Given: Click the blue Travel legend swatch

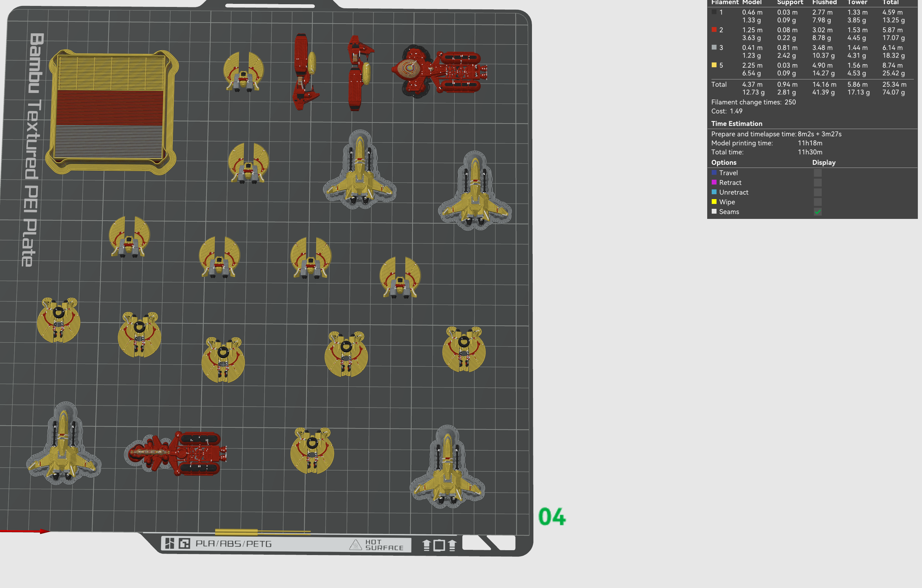Looking at the screenshot, I should click(714, 173).
